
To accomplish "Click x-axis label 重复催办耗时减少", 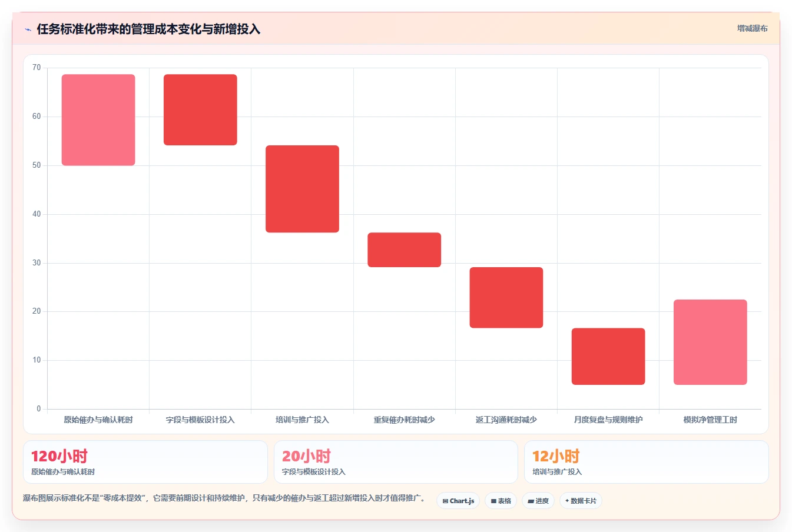I will (x=405, y=420).
